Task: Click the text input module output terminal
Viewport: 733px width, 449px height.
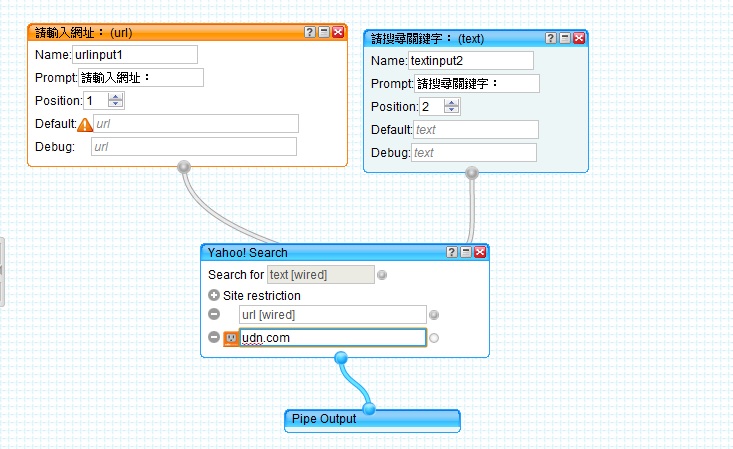Action: (472, 173)
